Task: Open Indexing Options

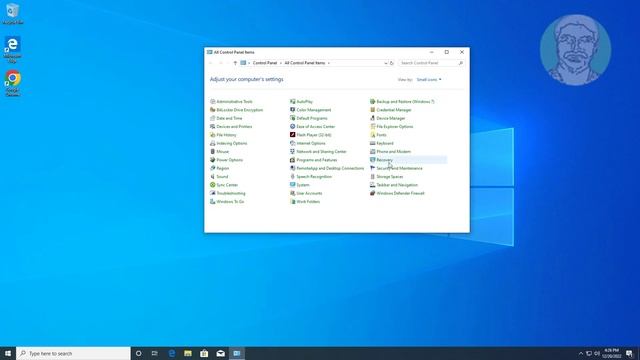Action: (x=229, y=143)
